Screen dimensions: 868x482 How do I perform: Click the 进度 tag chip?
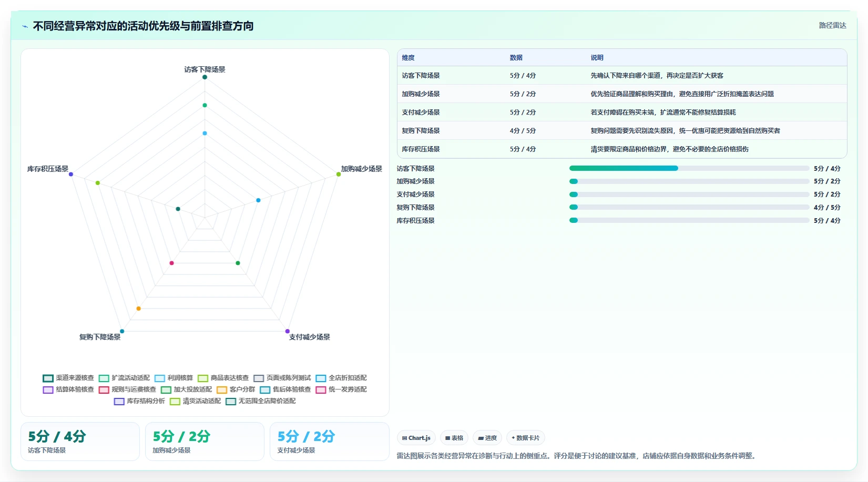point(487,438)
